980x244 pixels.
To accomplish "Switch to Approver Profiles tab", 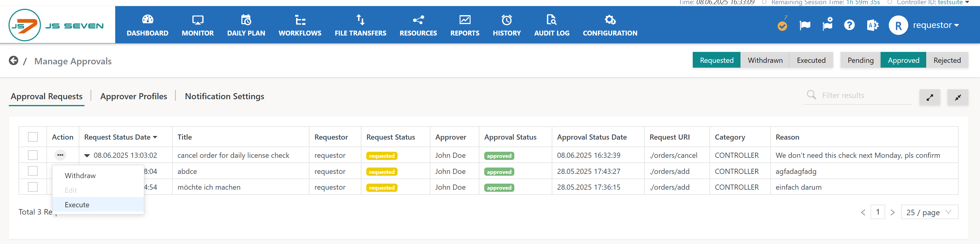I will tap(133, 96).
